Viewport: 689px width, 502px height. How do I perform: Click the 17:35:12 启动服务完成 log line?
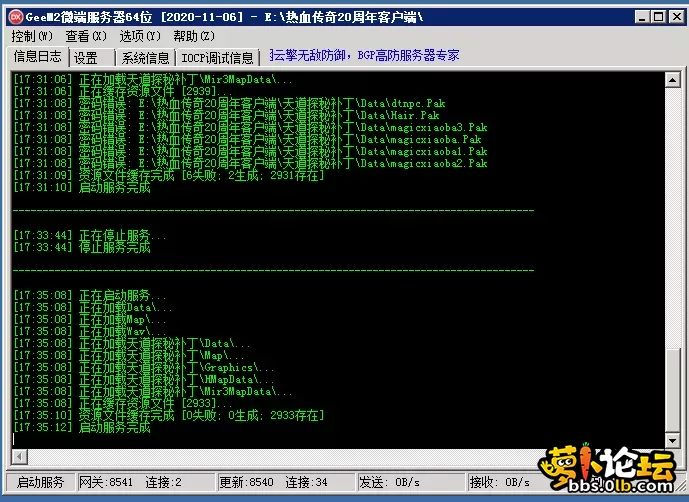tap(82, 427)
